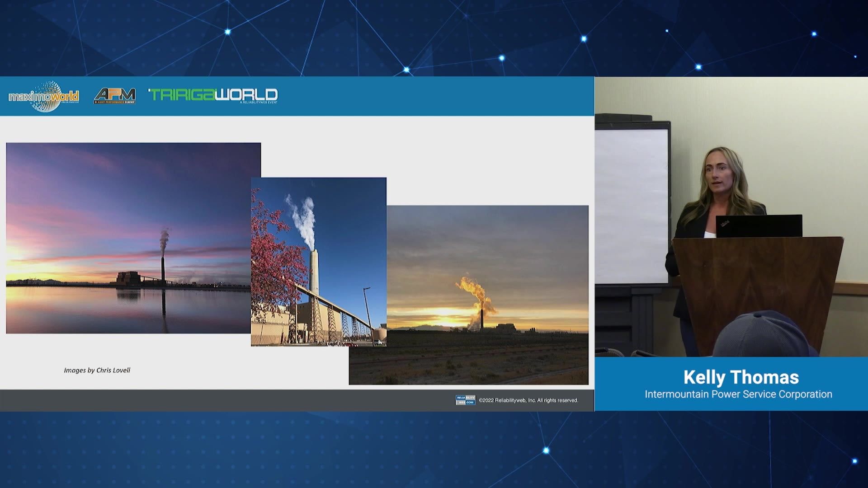Click the TRIRIGAWORLD logo
The image size is (868, 488).
[213, 95]
